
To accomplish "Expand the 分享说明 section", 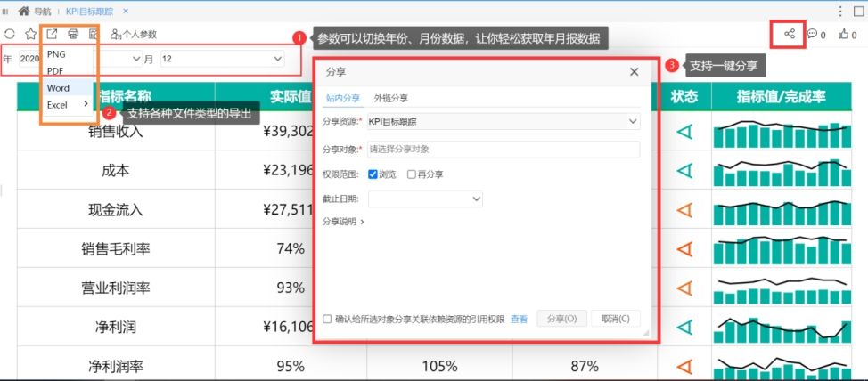I will pyautogui.click(x=343, y=222).
